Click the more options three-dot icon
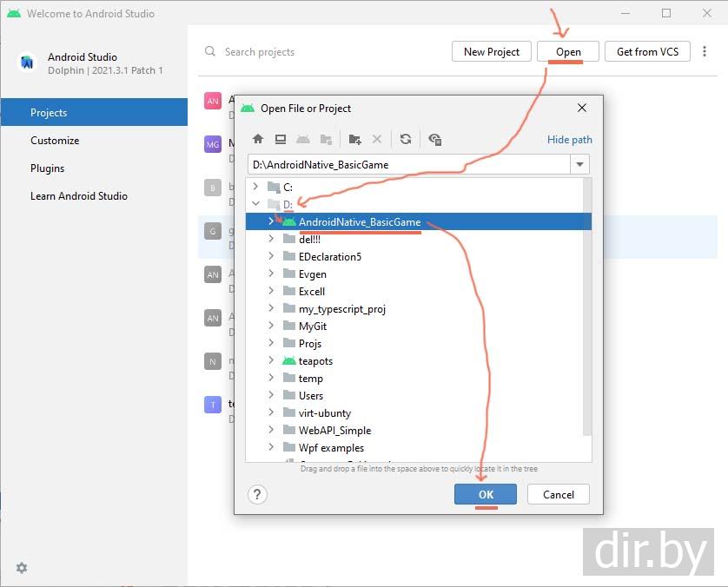The width and height of the screenshot is (728, 587). pos(705,52)
